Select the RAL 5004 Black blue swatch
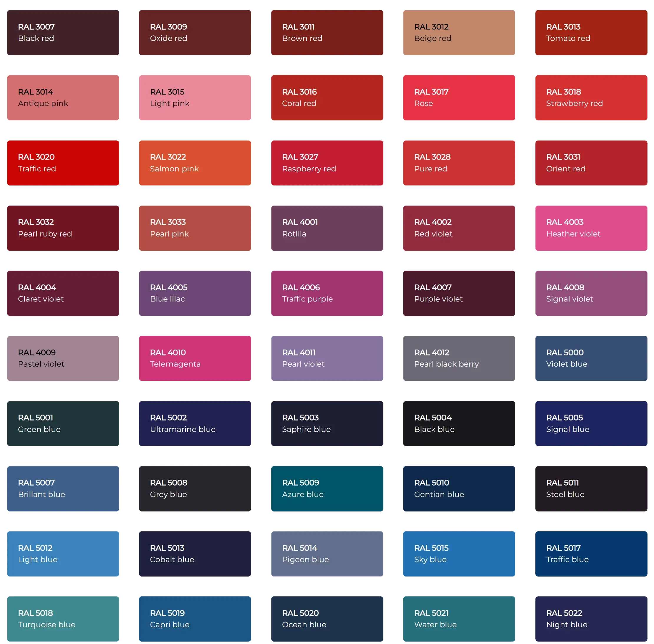Screen dimensions: 654x644 (459, 423)
